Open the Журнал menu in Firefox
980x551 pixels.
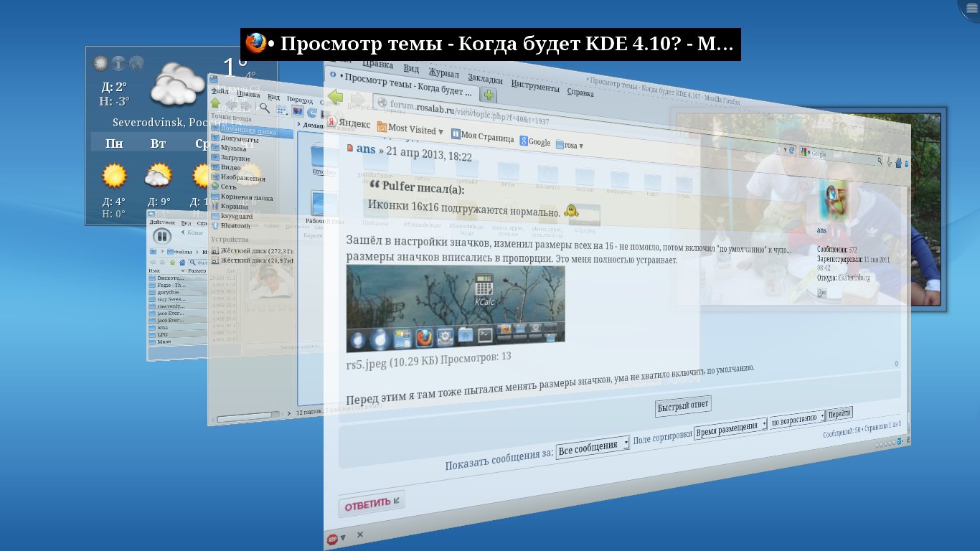(443, 73)
